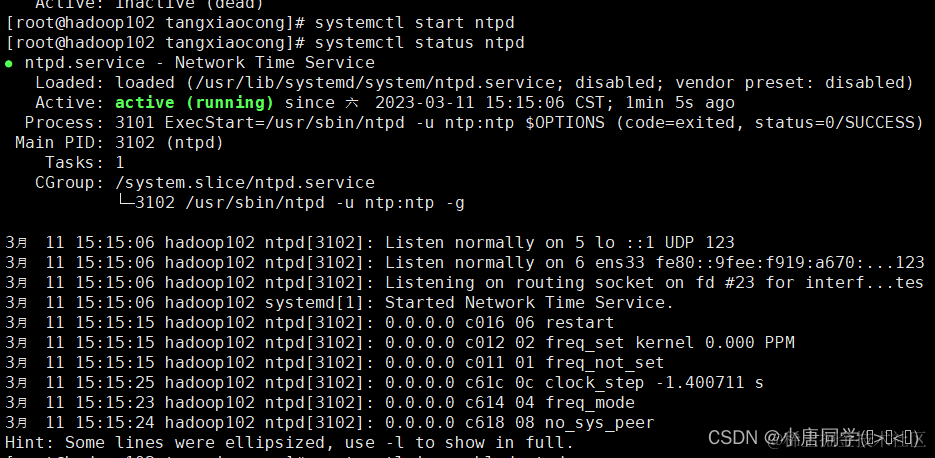Click the 'systemctl start ntpd' command text

click(x=414, y=23)
